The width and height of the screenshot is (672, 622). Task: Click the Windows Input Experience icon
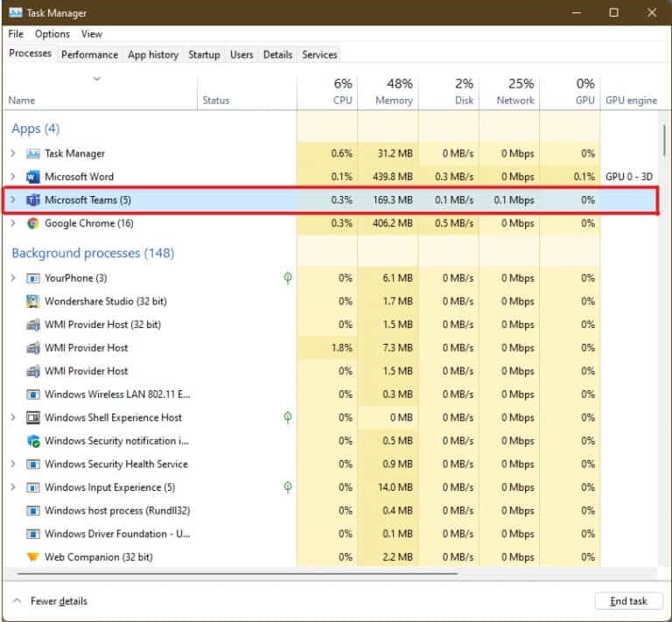pos(33,487)
